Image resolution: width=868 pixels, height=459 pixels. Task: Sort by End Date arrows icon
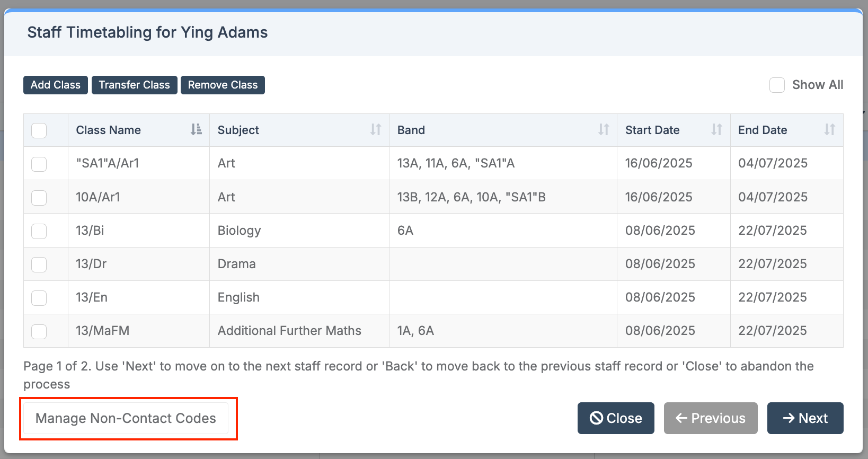point(829,130)
